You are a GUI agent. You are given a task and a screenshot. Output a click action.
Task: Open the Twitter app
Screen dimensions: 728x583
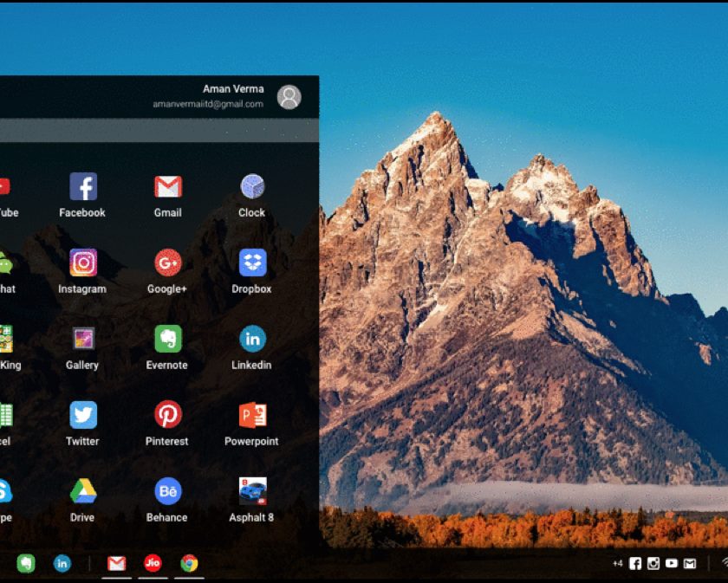coord(83,416)
